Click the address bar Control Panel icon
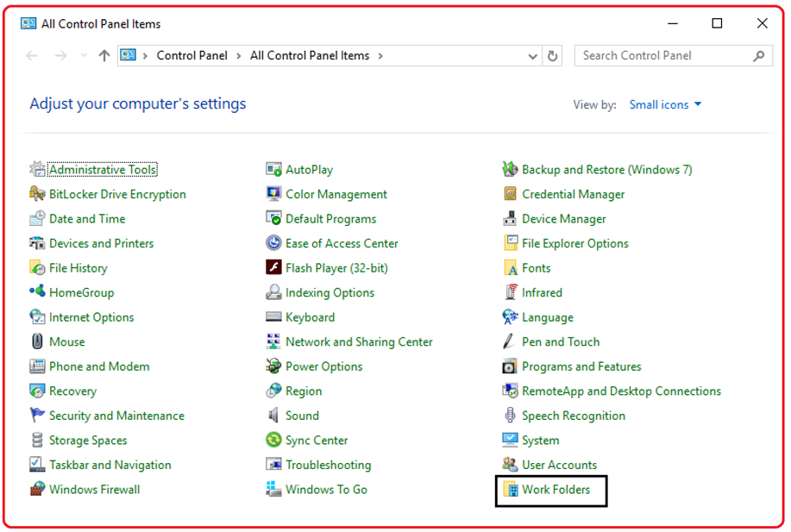The height and width of the screenshot is (532, 791). click(x=129, y=54)
